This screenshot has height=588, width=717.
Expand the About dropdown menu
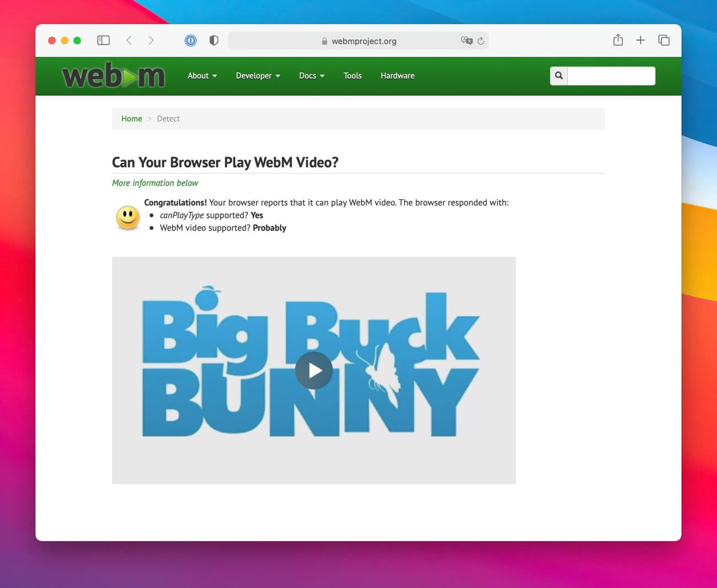tap(202, 76)
